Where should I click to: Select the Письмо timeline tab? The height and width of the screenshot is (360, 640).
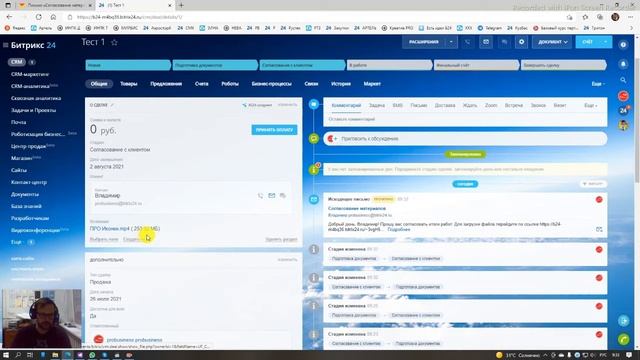[418, 105]
